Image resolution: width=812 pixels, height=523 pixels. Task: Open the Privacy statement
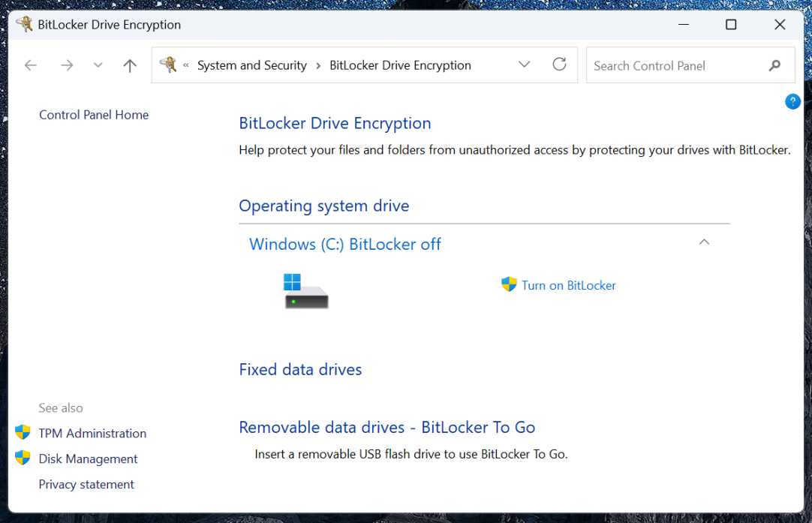point(86,484)
